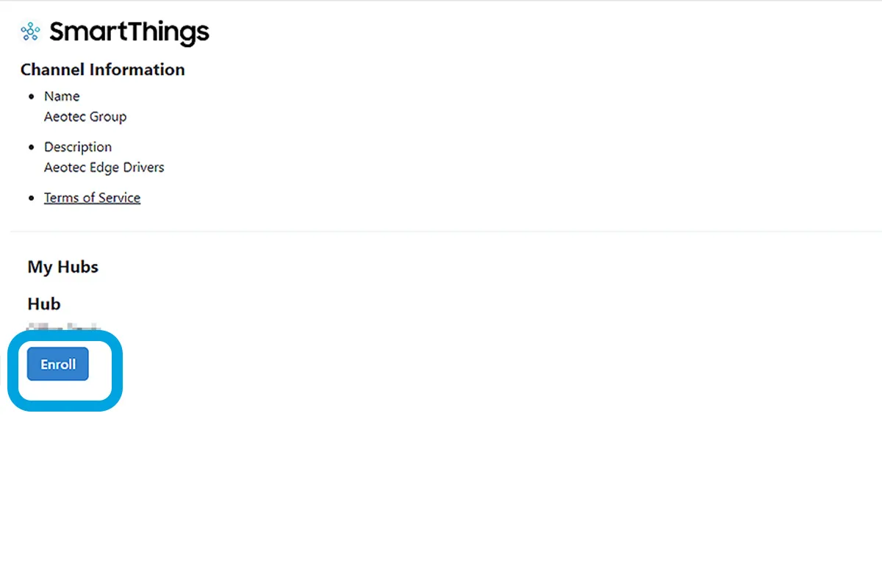The height and width of the screenshot is (588, 882).
Task: Click the Channel Information heading
Action: coord(103,70)
